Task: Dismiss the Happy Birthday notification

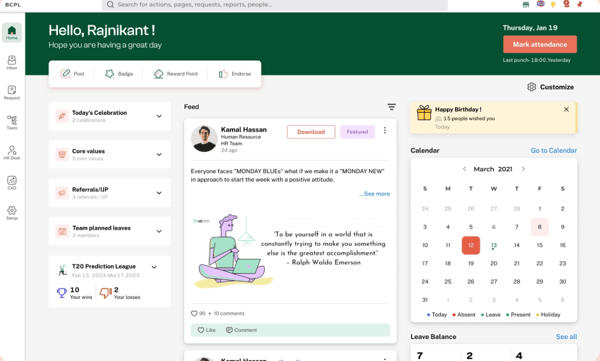Action: click(566, 109)
